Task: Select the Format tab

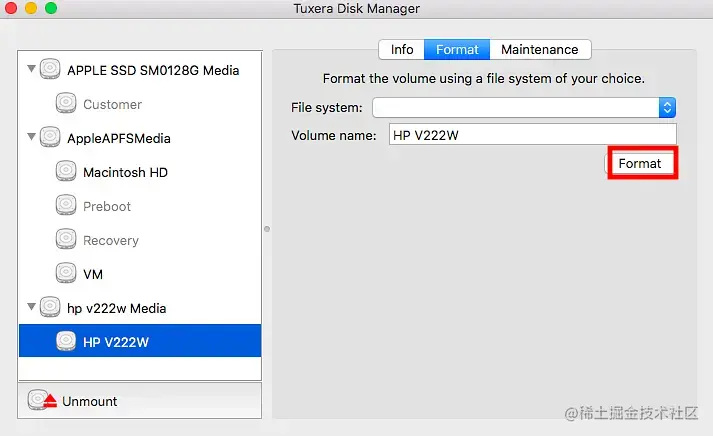Action: 457,50
